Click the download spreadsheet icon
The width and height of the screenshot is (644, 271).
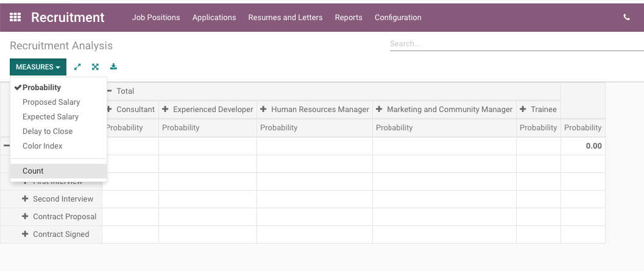(x=113, y=67)
